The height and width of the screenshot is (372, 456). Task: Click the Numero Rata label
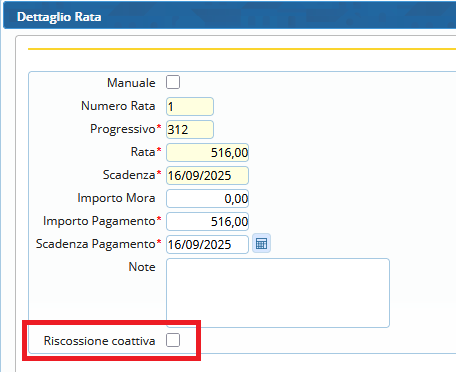coord(118,106)
